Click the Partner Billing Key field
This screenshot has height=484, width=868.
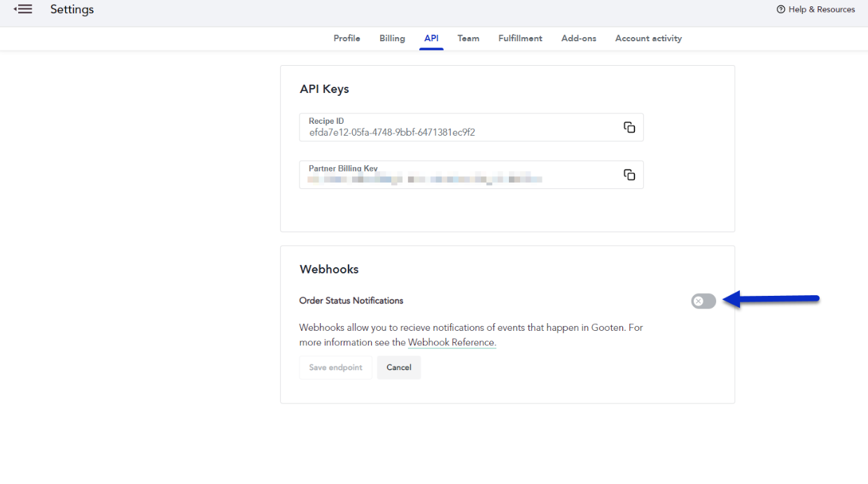471,175
